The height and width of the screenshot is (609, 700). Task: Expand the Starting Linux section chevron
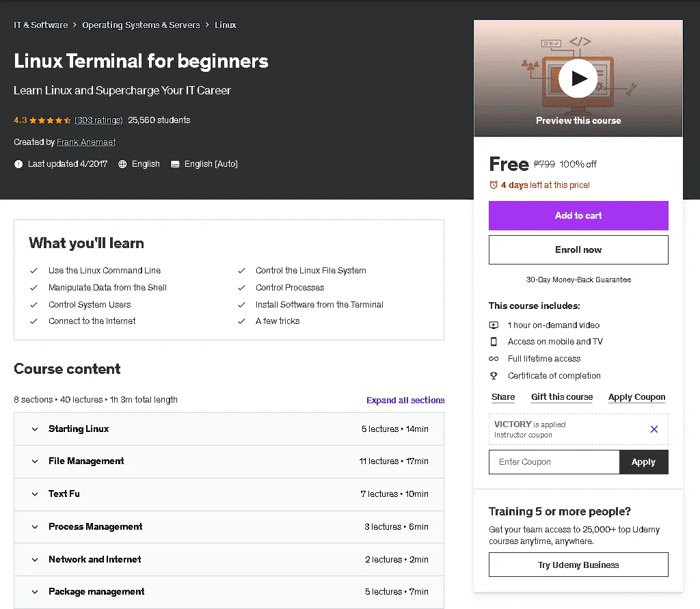(x=35, y=429)
